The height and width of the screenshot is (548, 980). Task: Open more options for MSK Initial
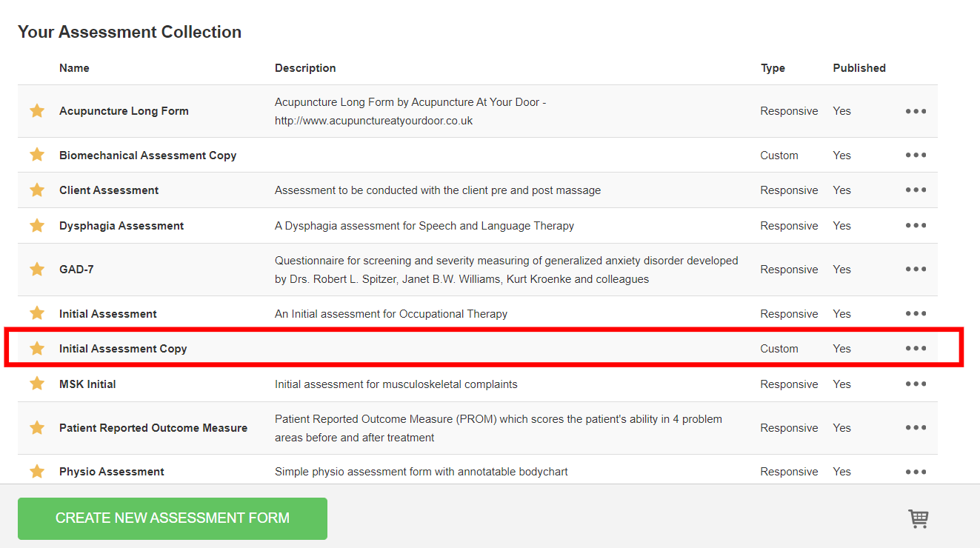[x=916, y=384]
